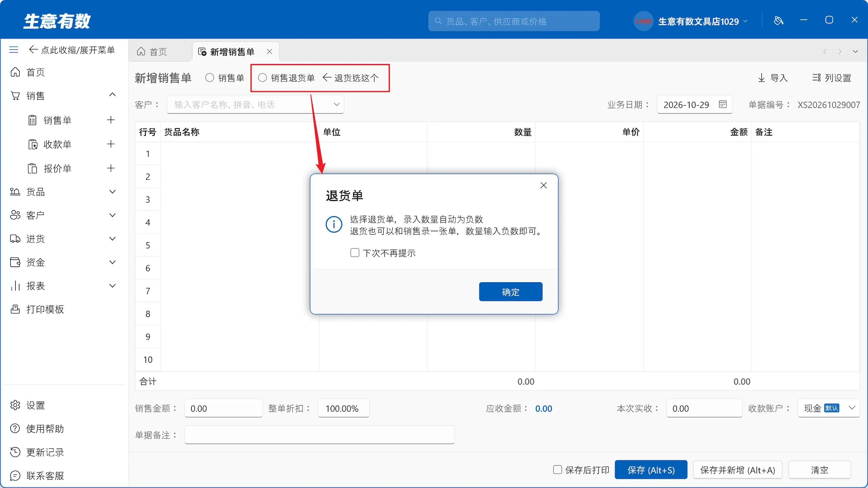Select the 销售退货单 radio button
This screenshot has width=868, height=488.
pyautogui.click(x=262, y=78)
